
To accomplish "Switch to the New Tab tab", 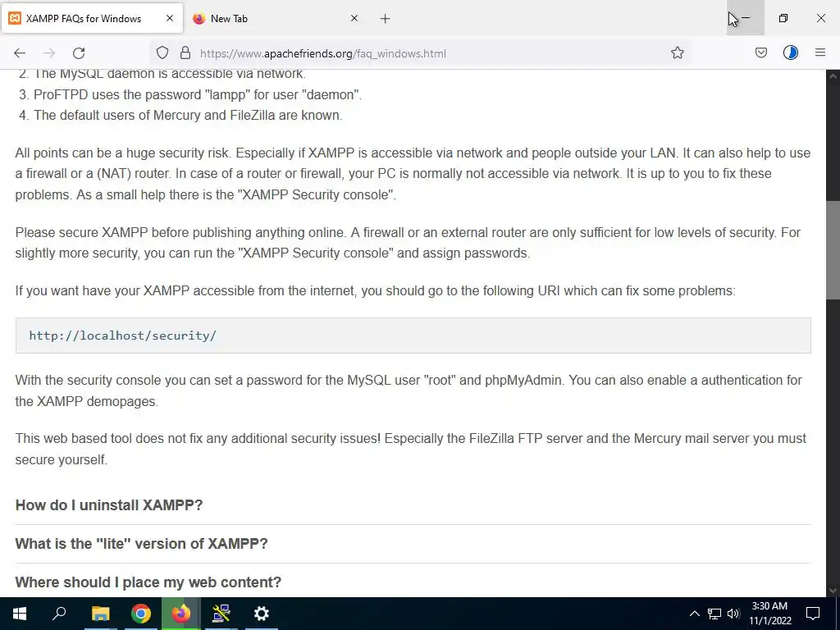I will pos(276,18).
